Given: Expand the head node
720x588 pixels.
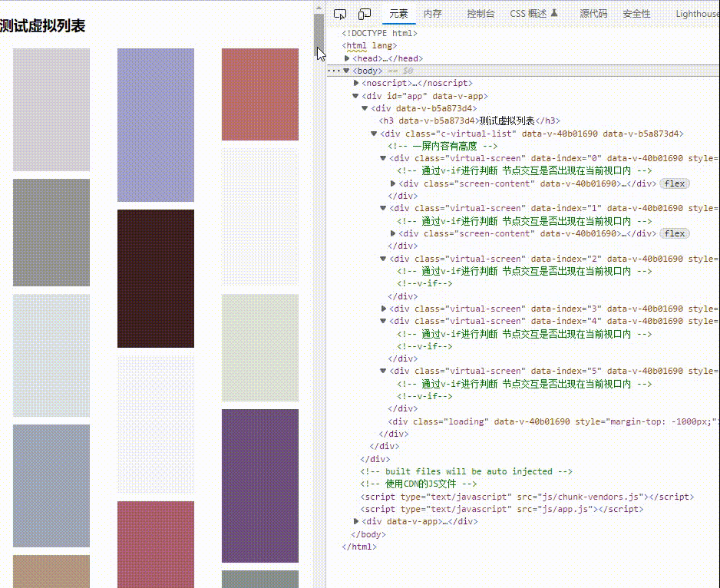Looking at the screenshot, I should (x=347, y=58).
